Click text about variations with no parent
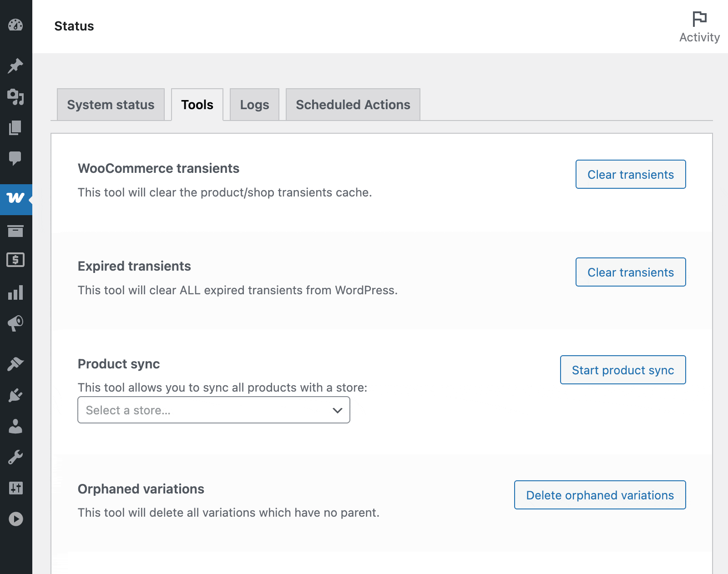 point(228,513)
